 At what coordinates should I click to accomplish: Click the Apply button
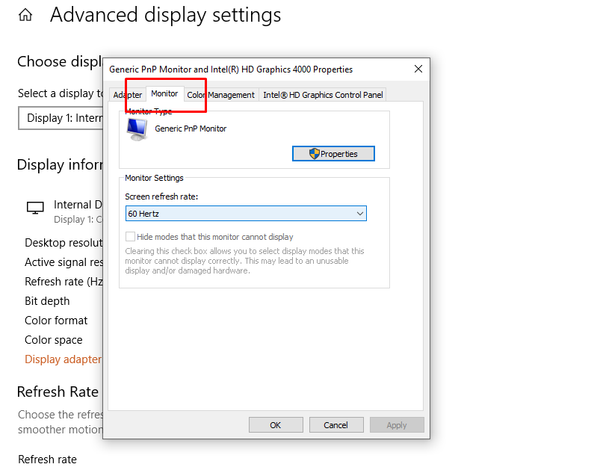pos(396,425)
